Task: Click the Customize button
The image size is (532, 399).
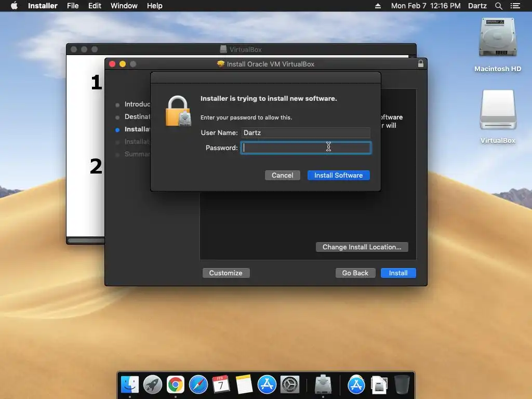Action: pos(225,273)
